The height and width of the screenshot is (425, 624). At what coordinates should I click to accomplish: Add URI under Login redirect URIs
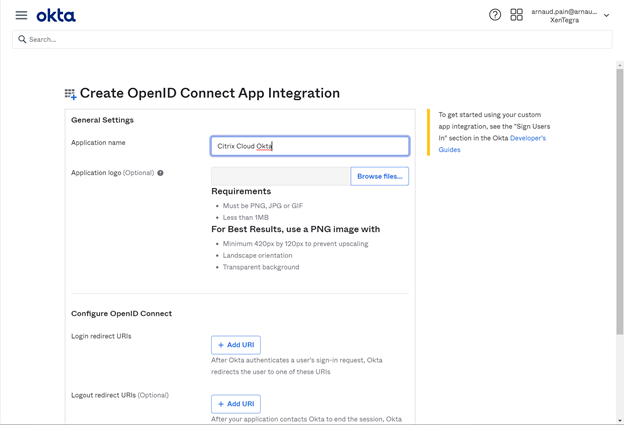[236, 345]
